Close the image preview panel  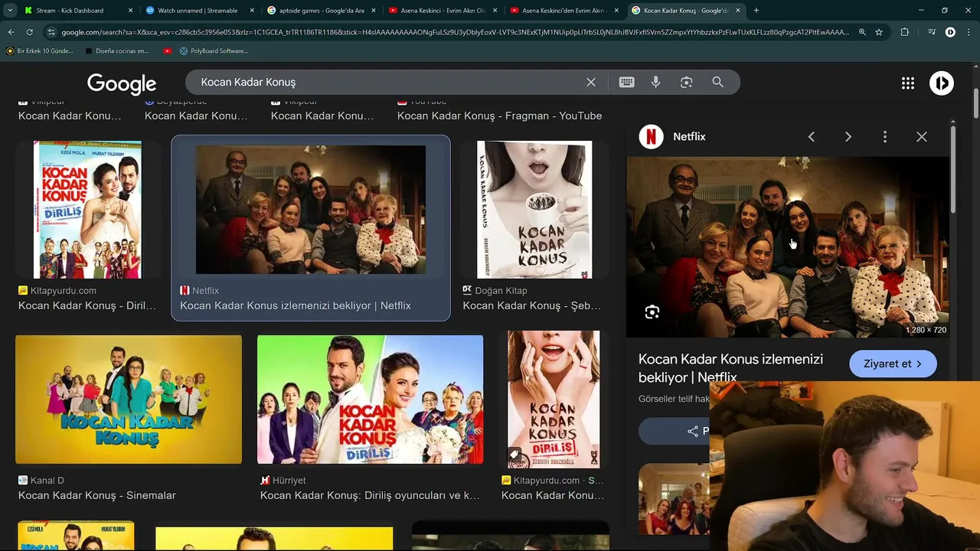[922, 136]
